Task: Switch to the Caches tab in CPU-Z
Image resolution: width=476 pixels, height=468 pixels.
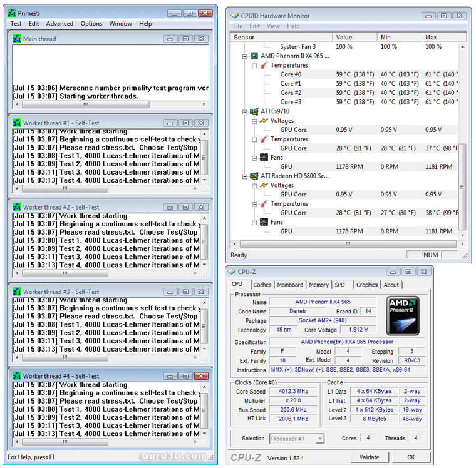Action: [x=262, y=285]
